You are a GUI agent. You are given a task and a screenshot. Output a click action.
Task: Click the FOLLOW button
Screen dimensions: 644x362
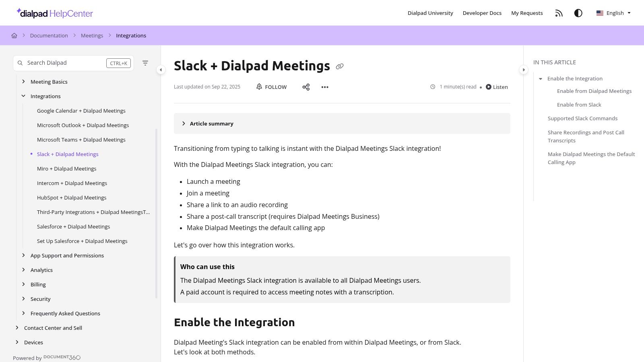coord(276,87)
